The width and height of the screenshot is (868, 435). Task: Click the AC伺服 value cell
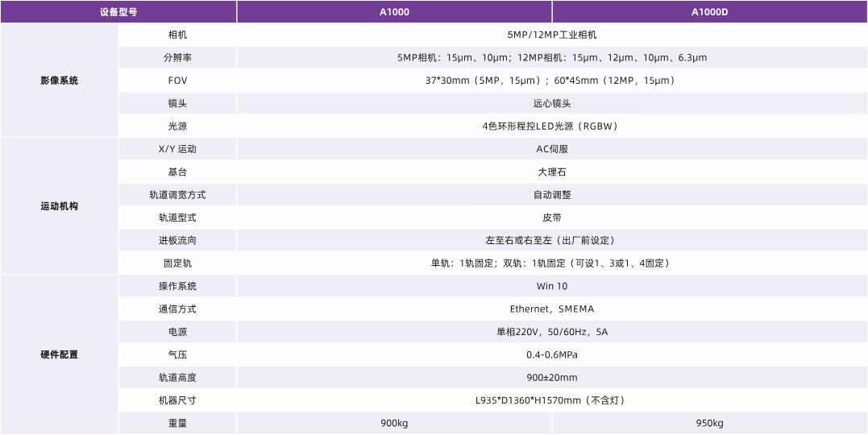tap(551, 149)
